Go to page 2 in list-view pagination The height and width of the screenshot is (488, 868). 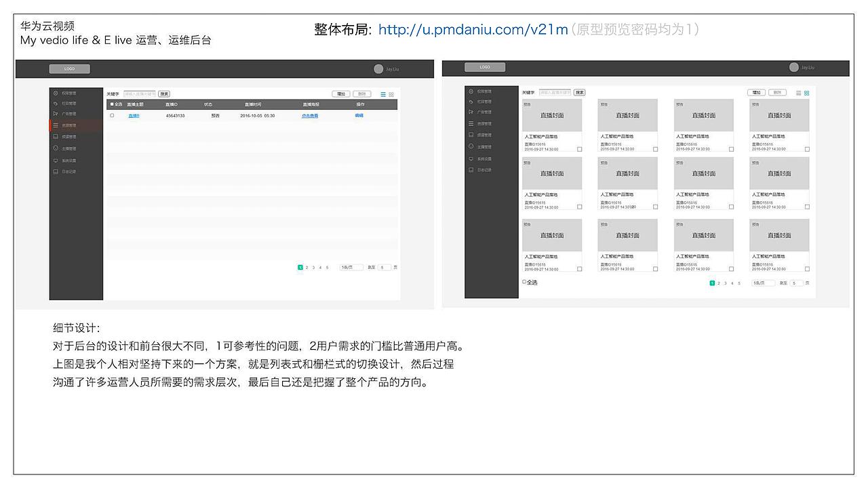click(307, 268)
